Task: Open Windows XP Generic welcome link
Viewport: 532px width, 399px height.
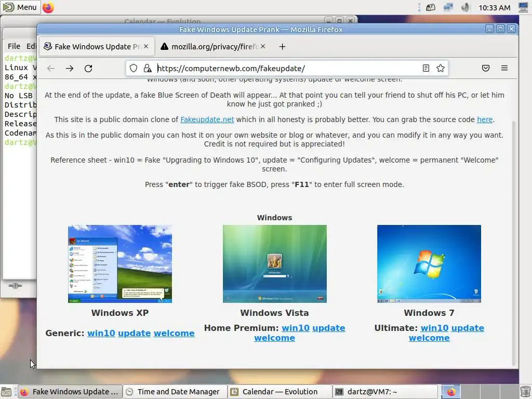Action: (174, 333)
